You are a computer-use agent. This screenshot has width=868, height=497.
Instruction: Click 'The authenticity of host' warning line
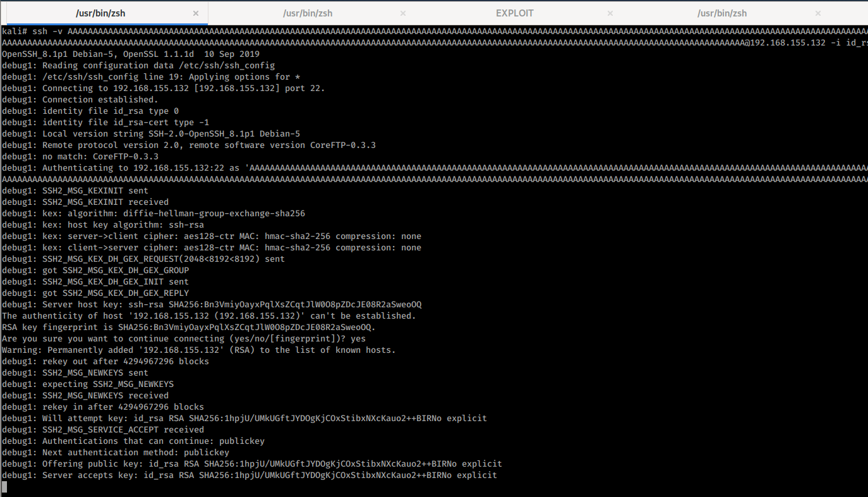pyautogui.click(x=209, y=316)
